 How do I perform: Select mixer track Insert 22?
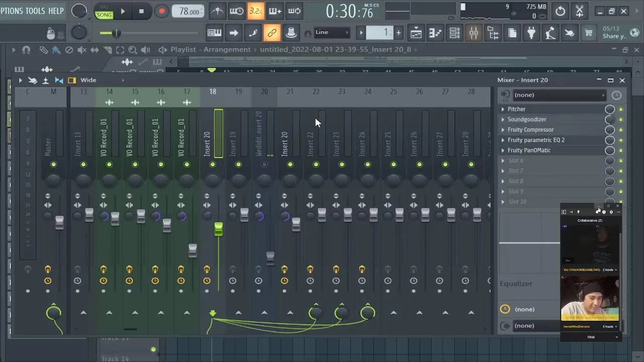point(310,143)
